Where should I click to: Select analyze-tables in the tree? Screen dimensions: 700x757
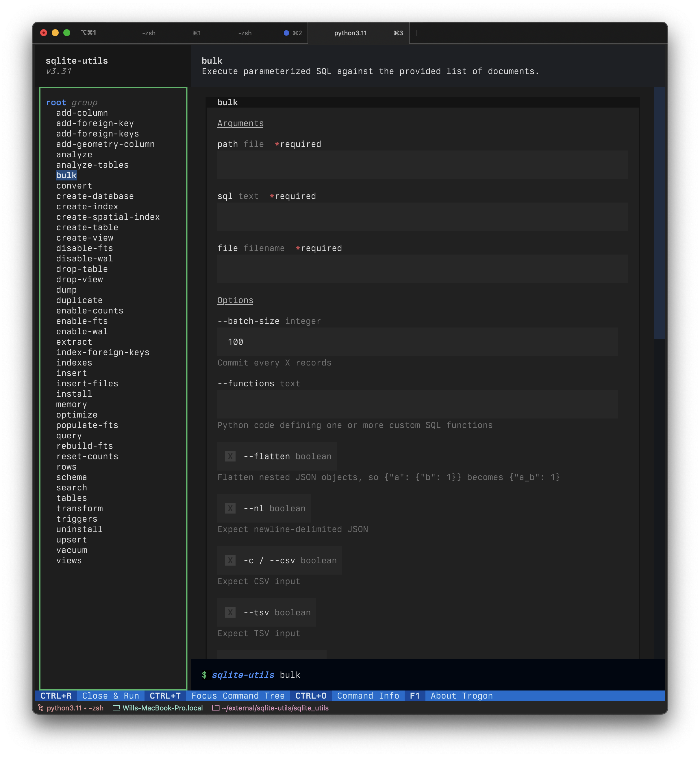click(x=92, y=165)
